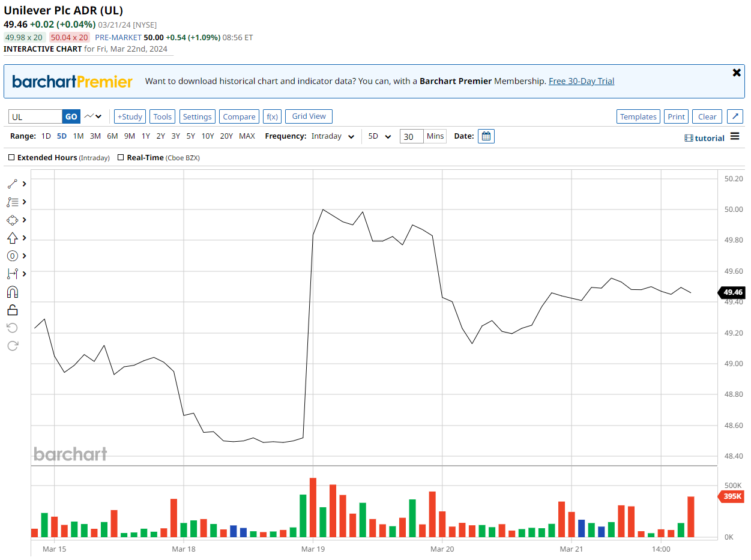
Task: Click the lock drawings padlock icon
Action: pyautogui.click(x=12, y=310)
